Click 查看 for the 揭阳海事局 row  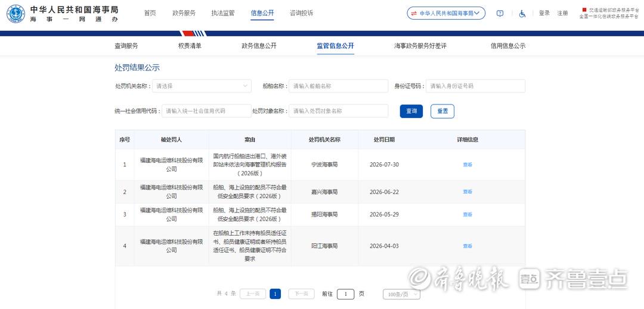tap(467, 215)
